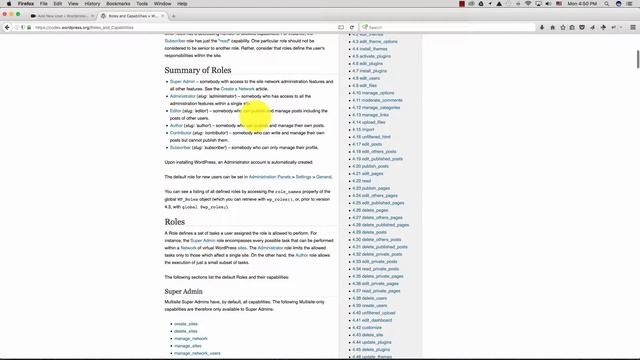
Task: Follow the Administration Panels link
Action: pyautogui.click(x=270, y=177)
